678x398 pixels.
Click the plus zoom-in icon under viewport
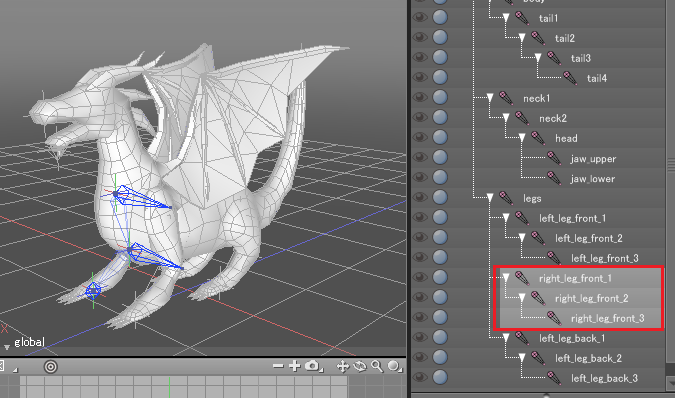pyautogui.click(x=295, y=366)
